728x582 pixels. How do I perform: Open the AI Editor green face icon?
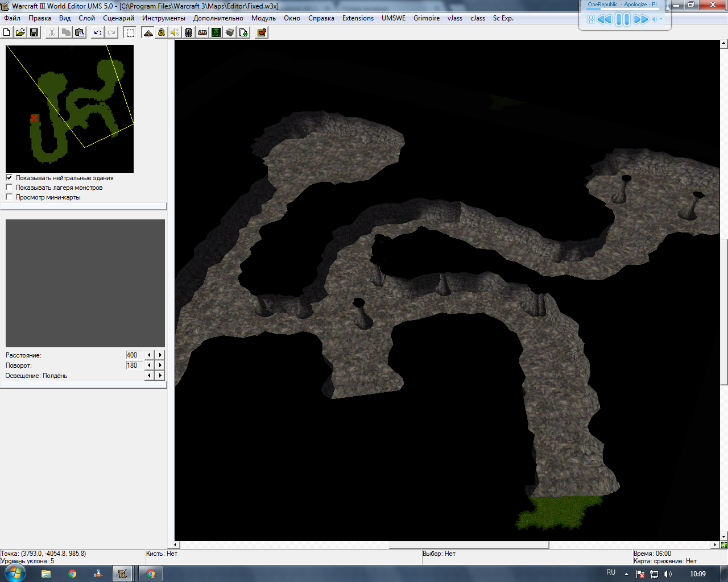(216, 32)
